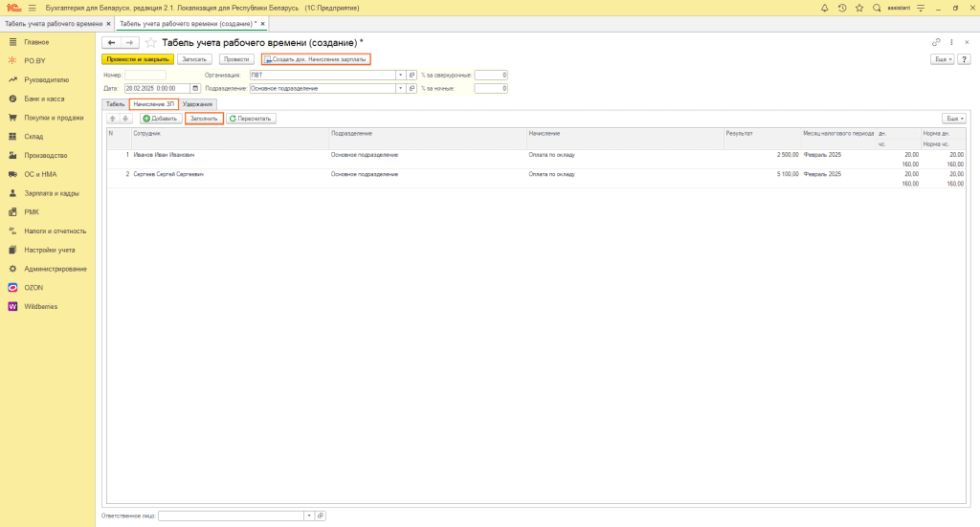This screenshot has height=527, width=980.
Task: Open Администрирование section
Action: click(55, 269)
